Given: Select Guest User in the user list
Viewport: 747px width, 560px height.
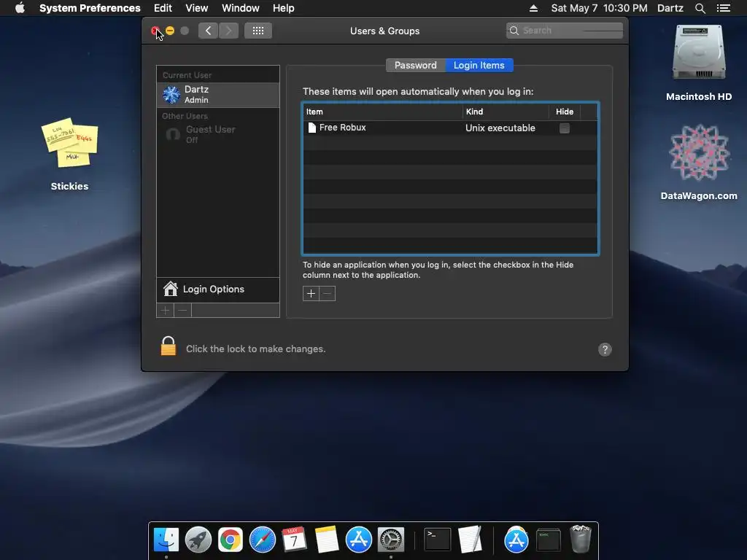Looking at the screenshot, I should [x=218, y=134].
